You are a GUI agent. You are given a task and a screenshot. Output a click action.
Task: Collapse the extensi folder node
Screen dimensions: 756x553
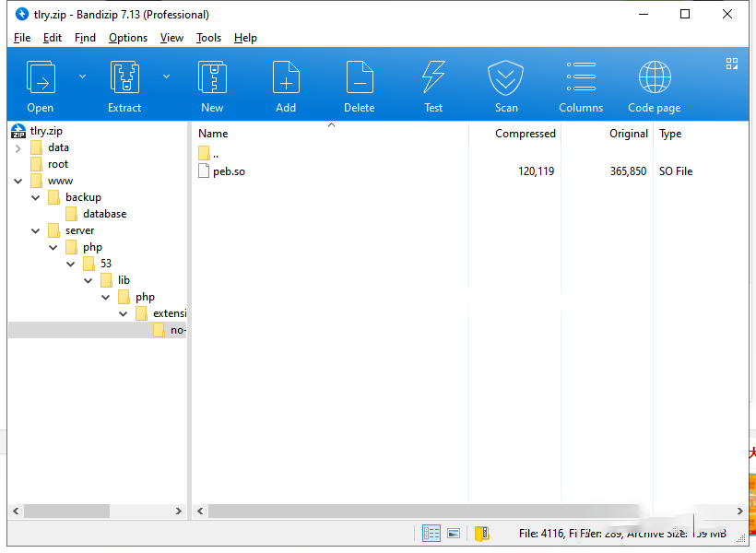tap(124, 314)
